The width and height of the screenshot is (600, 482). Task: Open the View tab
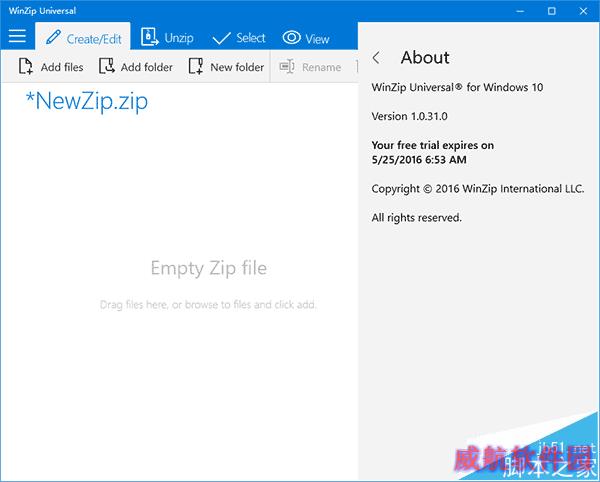305,37
